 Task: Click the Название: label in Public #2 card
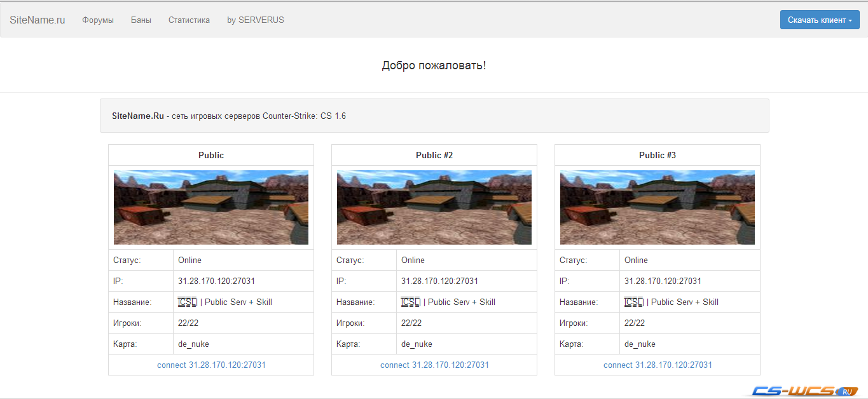coord(355,302)
